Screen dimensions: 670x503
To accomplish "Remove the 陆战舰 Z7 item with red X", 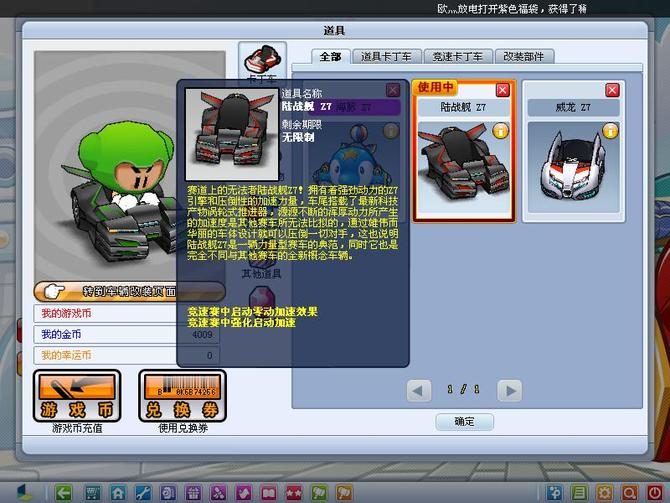I will [x=502, y=90].
